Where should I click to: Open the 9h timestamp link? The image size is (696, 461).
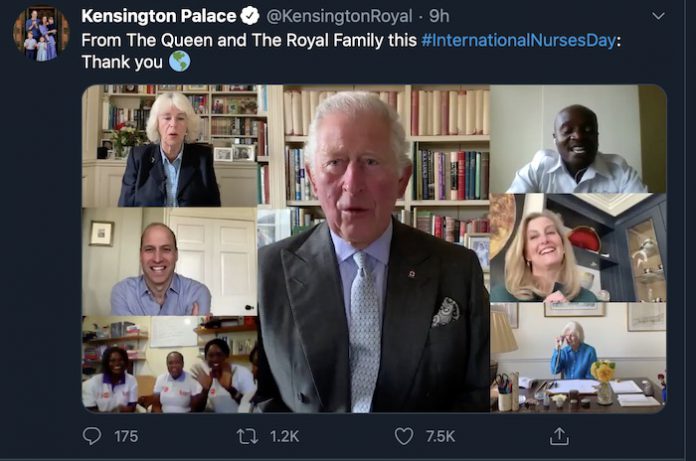(x=439, y=16)
